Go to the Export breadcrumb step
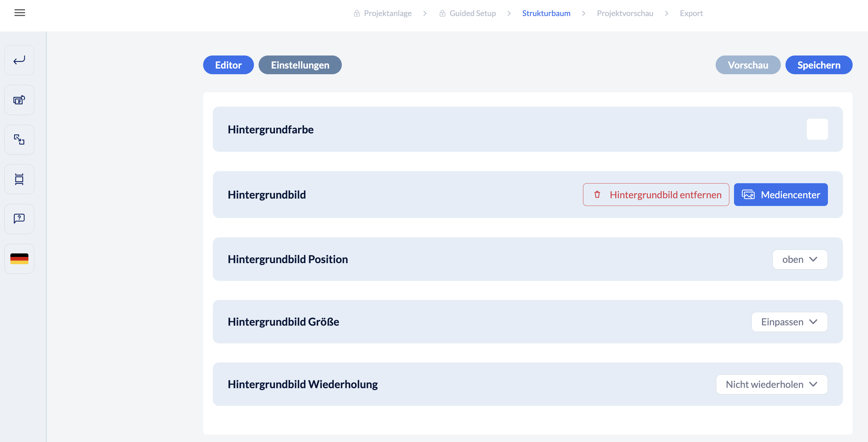The image size is (868, 442). click(691, 13)
